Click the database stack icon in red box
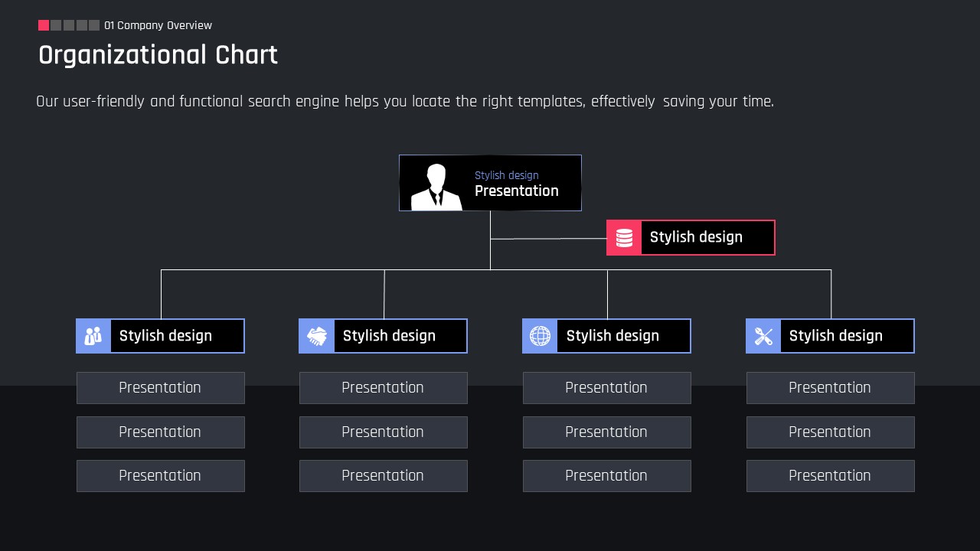980x551 pixels. [624, 238]
